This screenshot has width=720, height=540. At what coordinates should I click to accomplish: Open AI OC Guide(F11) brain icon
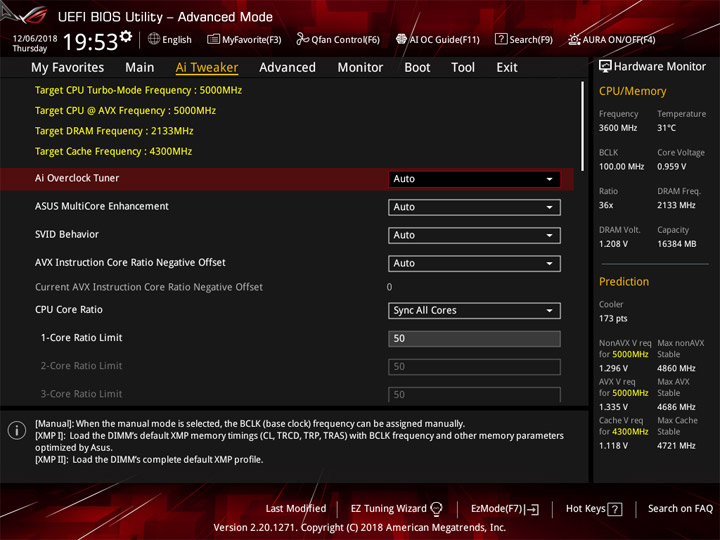pos(401,39)
